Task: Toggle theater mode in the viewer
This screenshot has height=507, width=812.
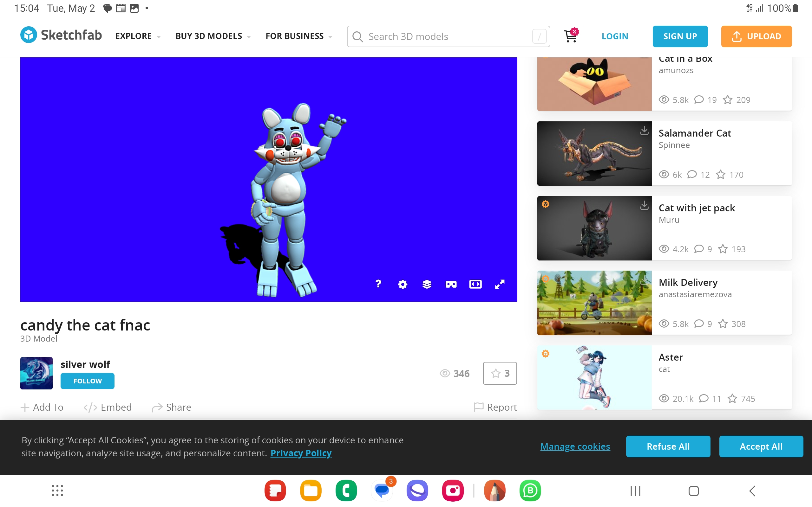Action: pos(475,284)
